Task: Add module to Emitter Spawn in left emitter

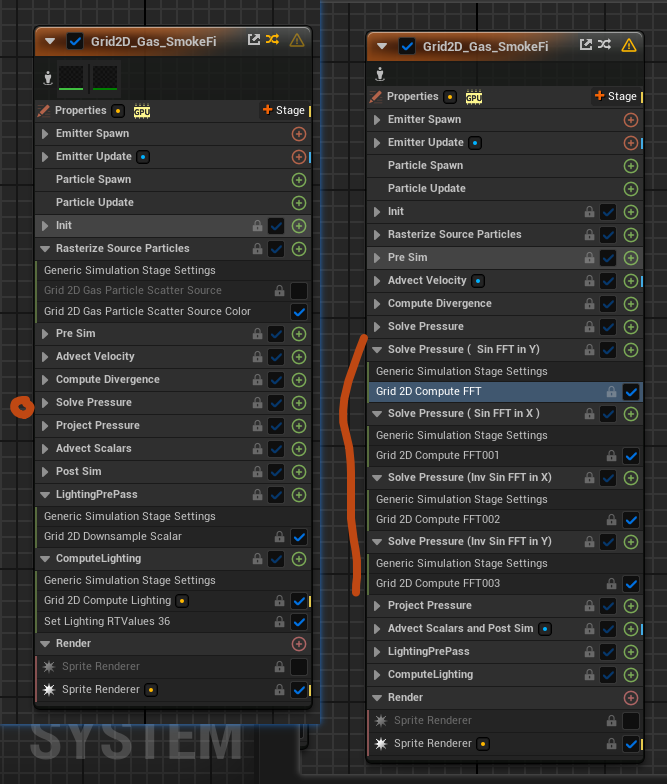Action: click(299, 134)
